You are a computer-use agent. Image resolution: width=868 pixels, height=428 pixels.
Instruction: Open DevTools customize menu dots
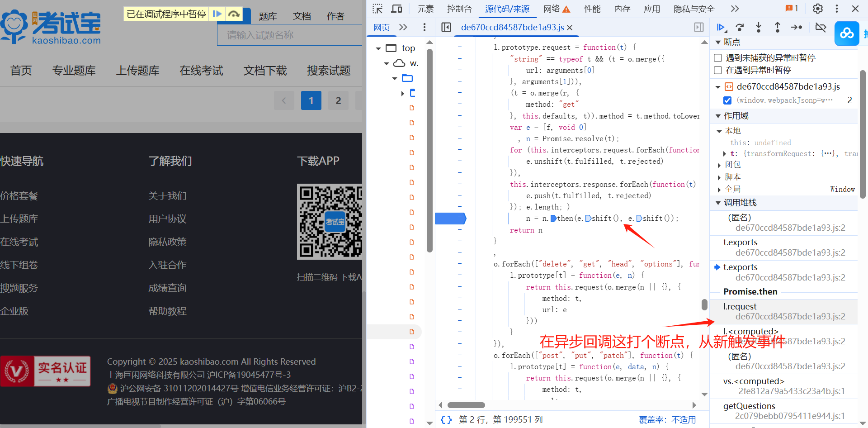pos(837,9)
